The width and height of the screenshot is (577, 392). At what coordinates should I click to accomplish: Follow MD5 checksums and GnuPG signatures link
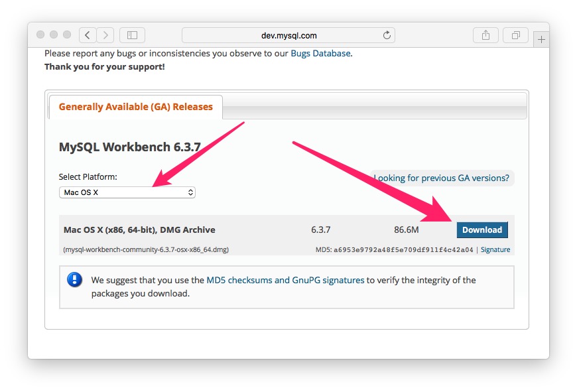click(285, 280)
